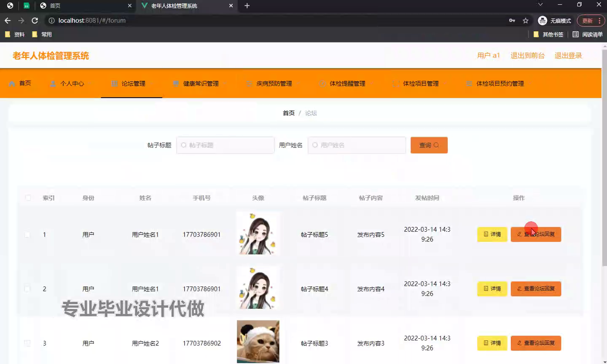Screen dimensions: 607x364
Task: Click the person icon beside 个人中心
Action: click(53, 83)
